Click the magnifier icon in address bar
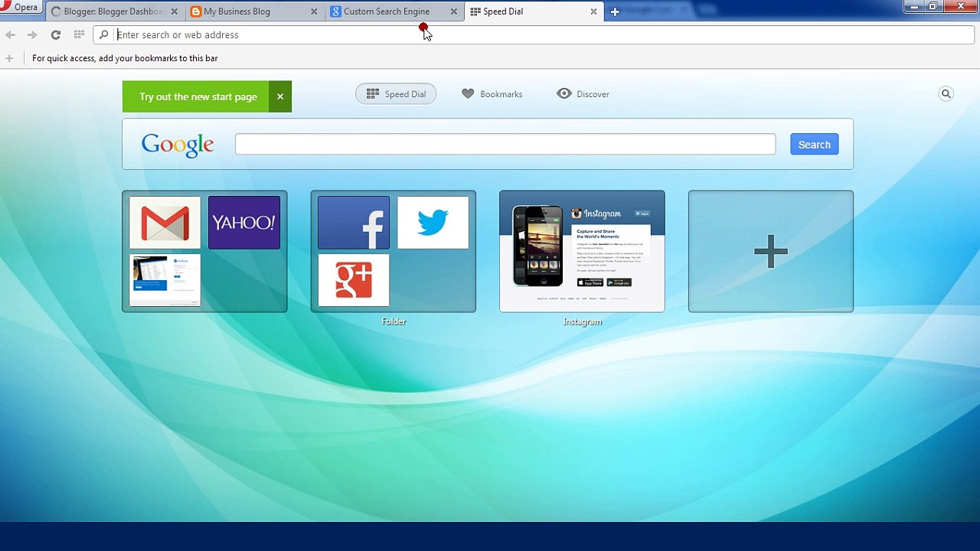The width and height of the screenshot is (980, 551). tap(104, 34)
